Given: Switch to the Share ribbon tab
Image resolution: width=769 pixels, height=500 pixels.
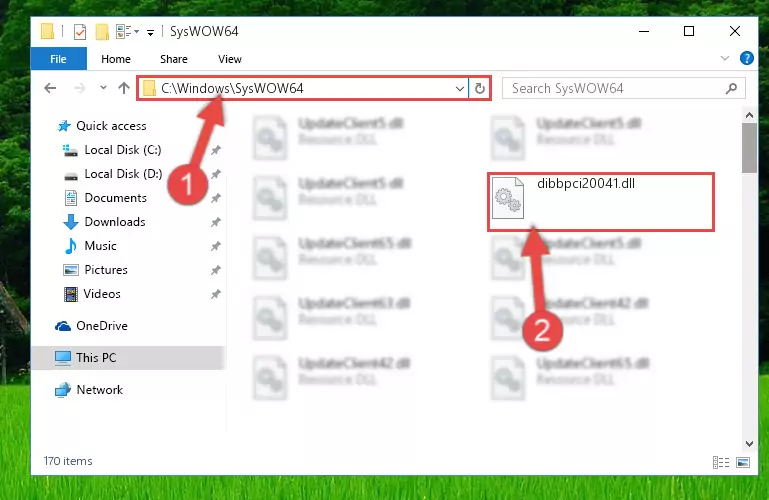Looking at the screenshot, I should click(174, 59).
